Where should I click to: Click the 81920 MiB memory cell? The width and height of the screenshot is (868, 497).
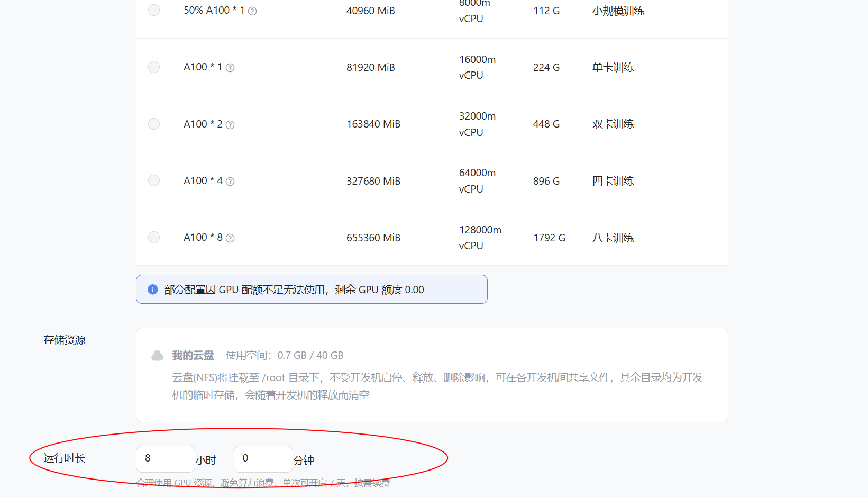(x=371, y=67)
